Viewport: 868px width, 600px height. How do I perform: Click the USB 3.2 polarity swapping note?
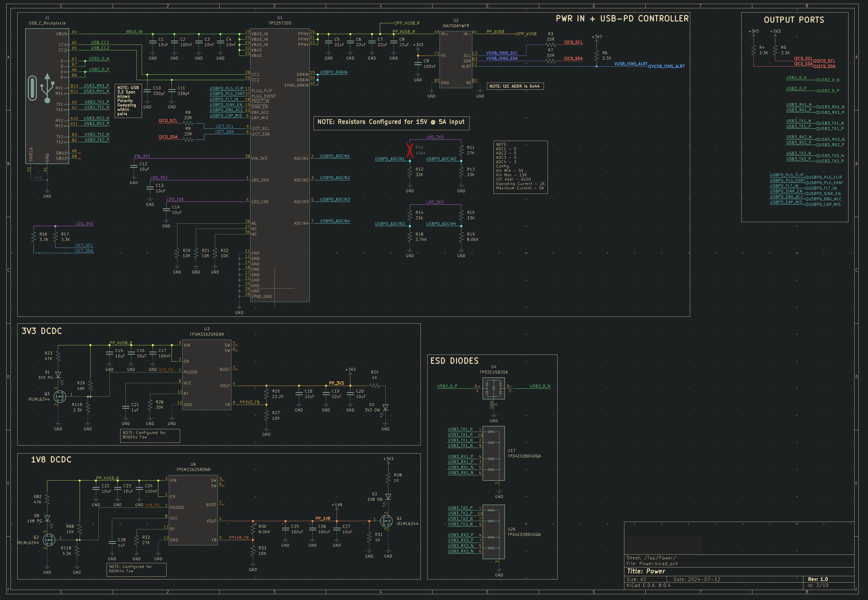tap(128, 101)
